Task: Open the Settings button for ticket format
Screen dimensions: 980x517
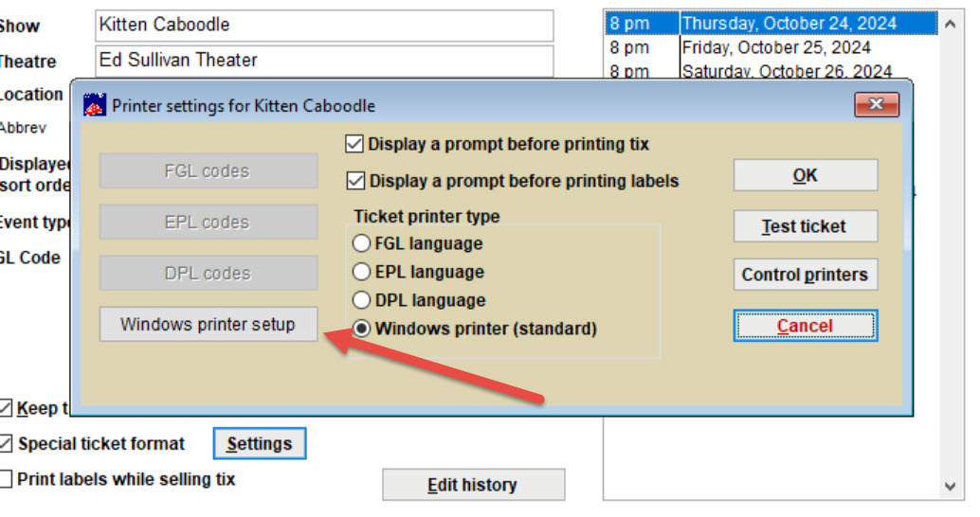Action: tap(260, 443)
